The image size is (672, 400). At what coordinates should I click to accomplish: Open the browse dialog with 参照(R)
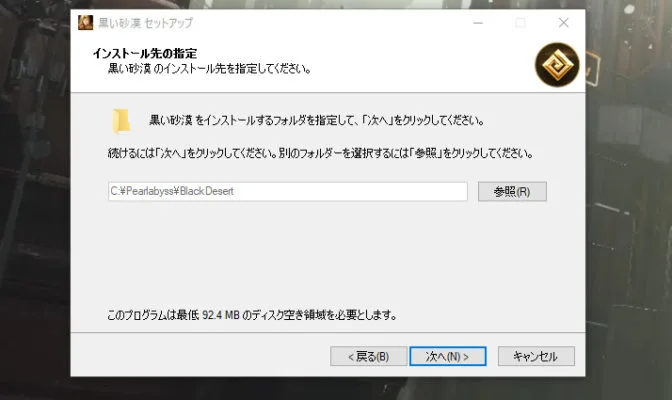click(x=512, y=191)
